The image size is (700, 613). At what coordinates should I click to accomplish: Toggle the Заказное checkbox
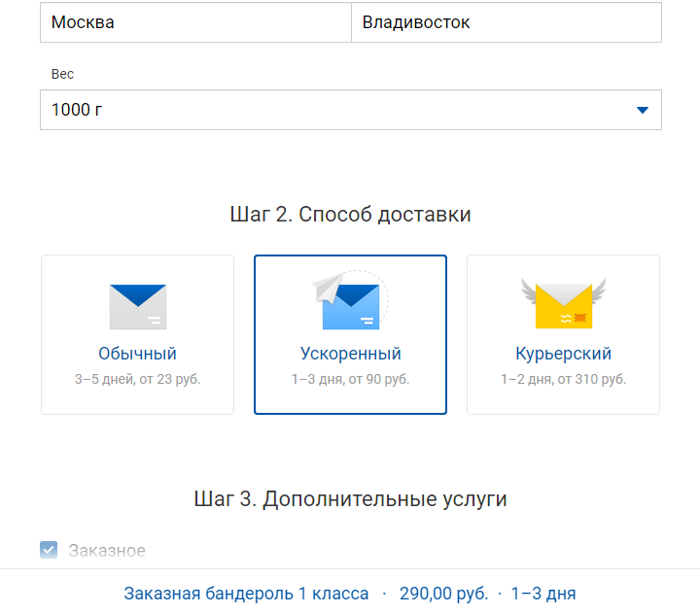[x=49, y=550]
